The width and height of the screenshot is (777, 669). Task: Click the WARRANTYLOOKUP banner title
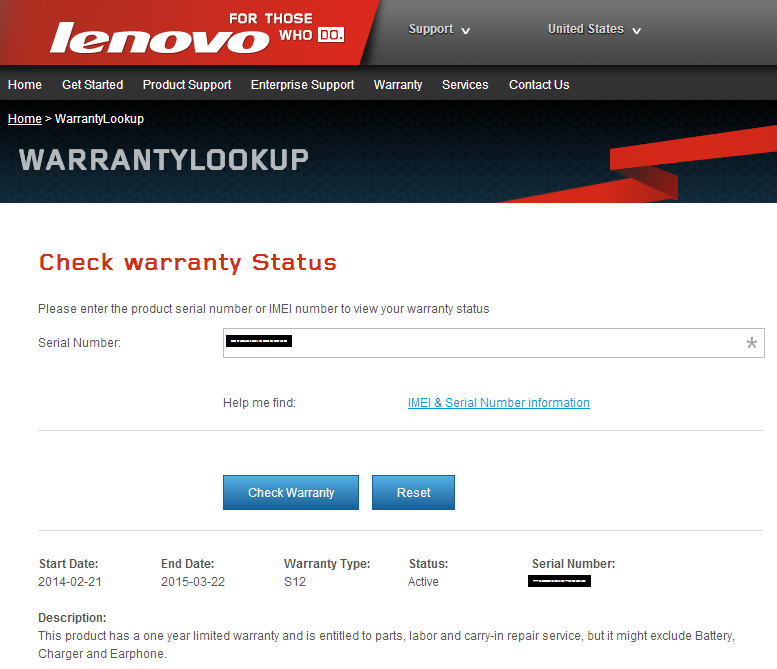tap(164, 160)
